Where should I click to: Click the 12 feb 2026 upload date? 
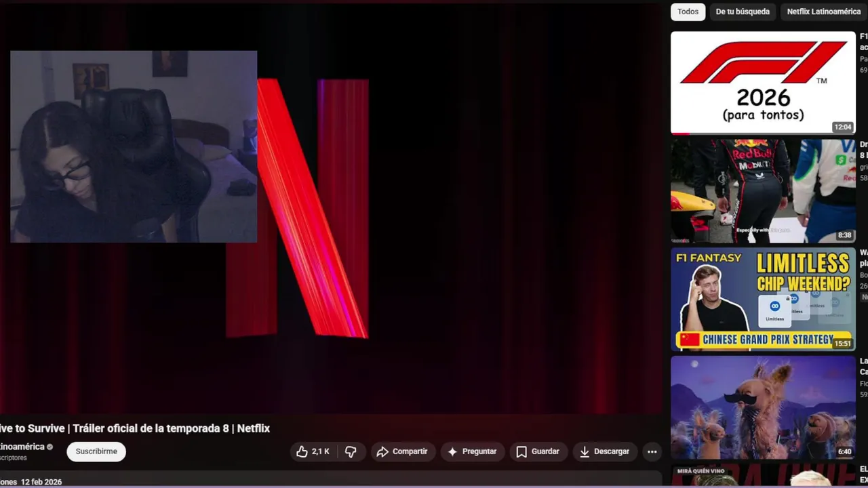(x=41, y=482)
